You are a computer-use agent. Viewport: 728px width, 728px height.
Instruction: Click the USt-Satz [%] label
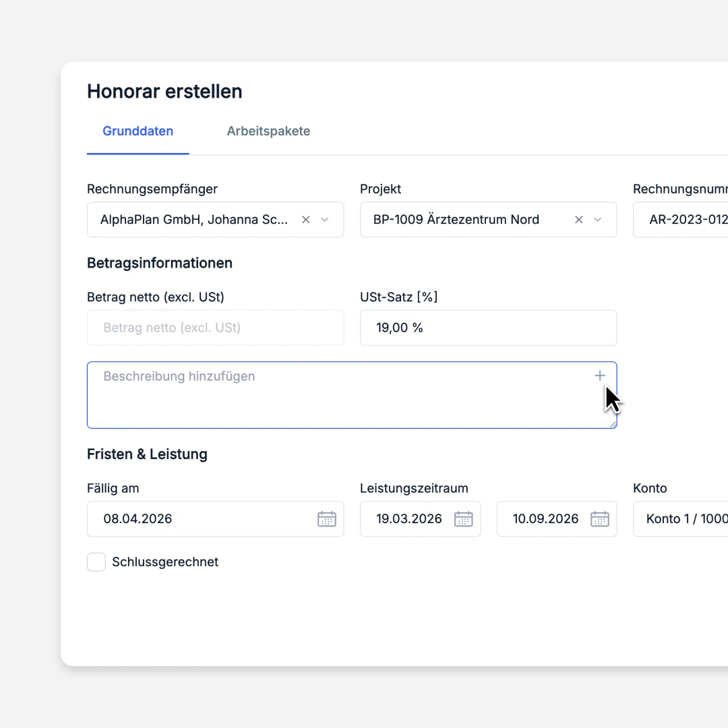pos(399,297)
